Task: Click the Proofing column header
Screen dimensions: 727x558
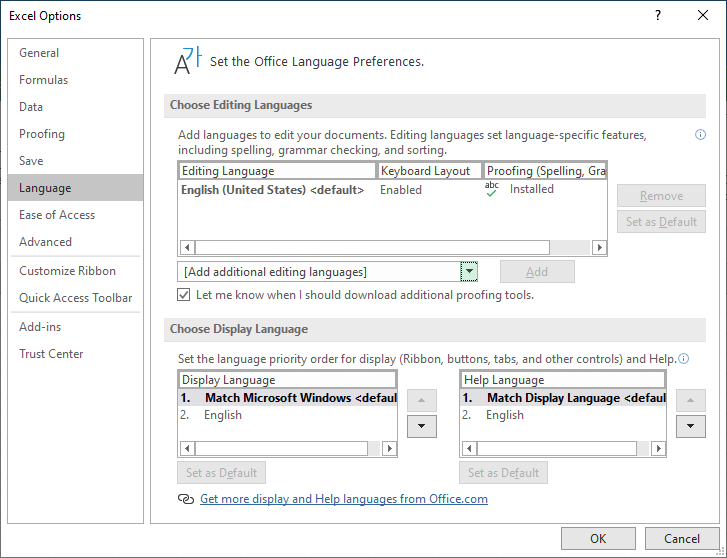Action: pos(545,171)
